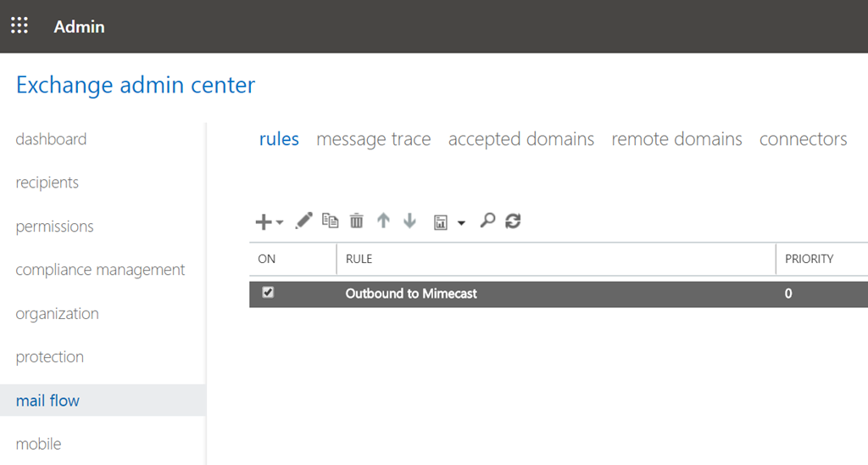This screenshot has width=868, height=465.
Task: Move rule up with up arrow
Action: click(x=383, y=221)
